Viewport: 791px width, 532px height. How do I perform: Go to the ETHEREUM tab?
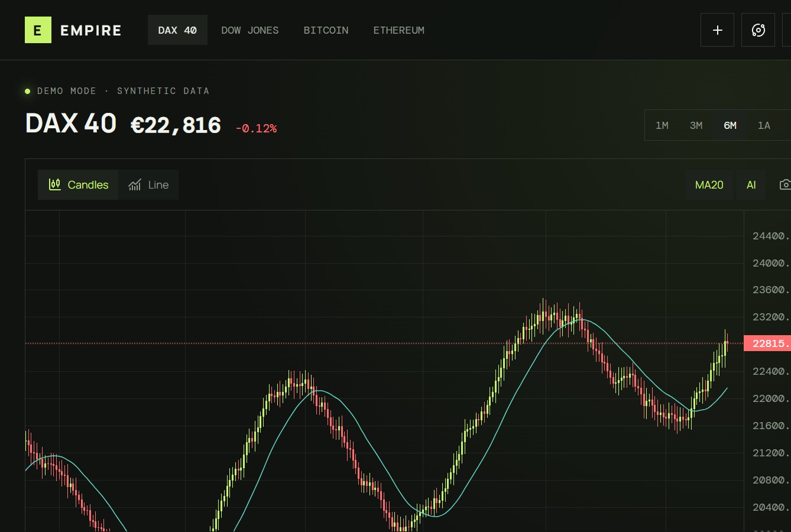[x=398, y=30]
